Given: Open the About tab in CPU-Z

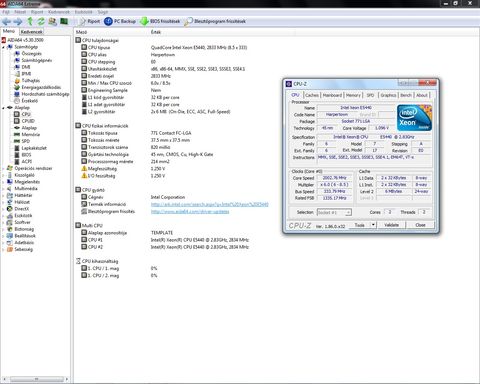Looking at the screenshot, I should point(422,95).
